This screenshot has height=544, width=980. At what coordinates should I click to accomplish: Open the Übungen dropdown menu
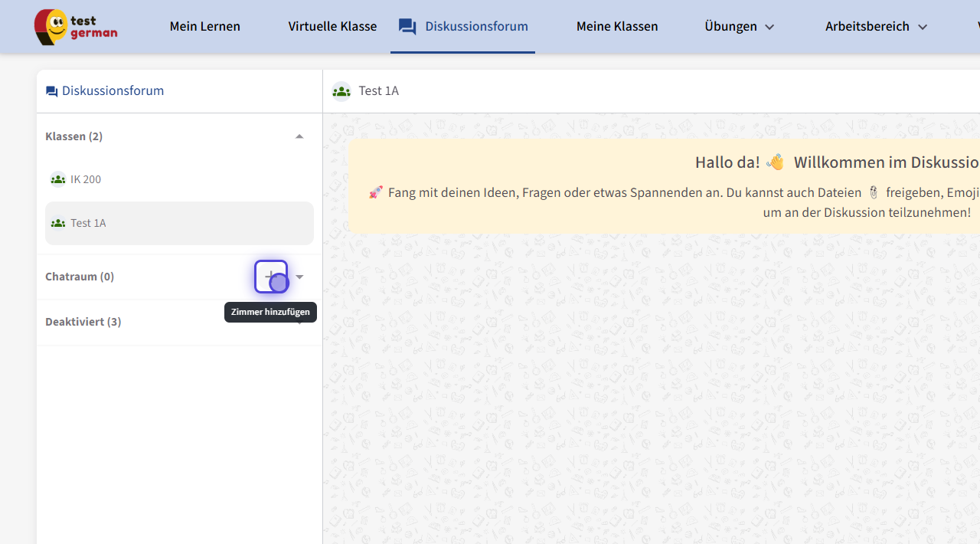[739, 27]
